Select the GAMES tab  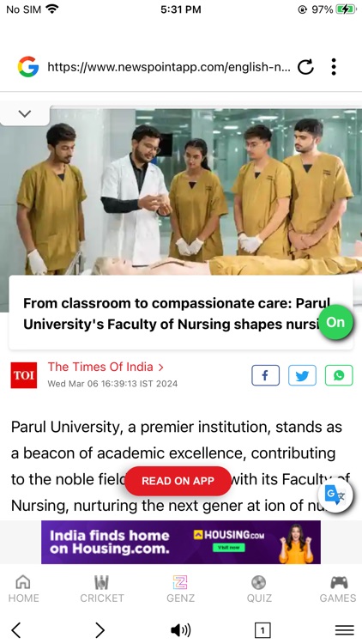pos(338,588)
